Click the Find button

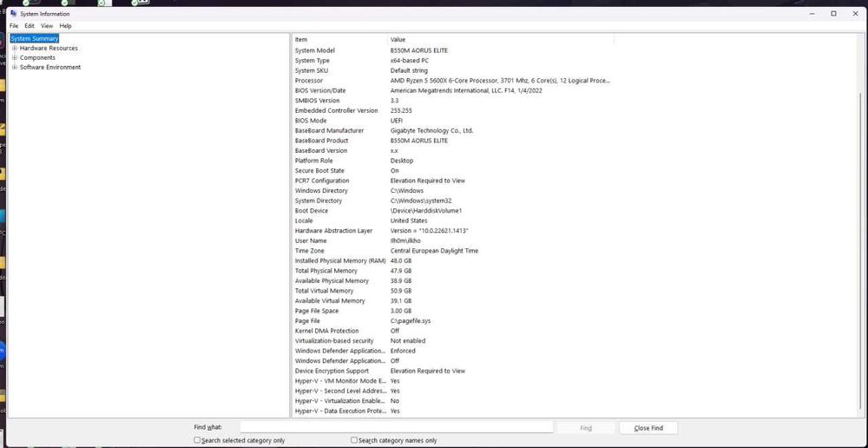[x=586, y=428]
